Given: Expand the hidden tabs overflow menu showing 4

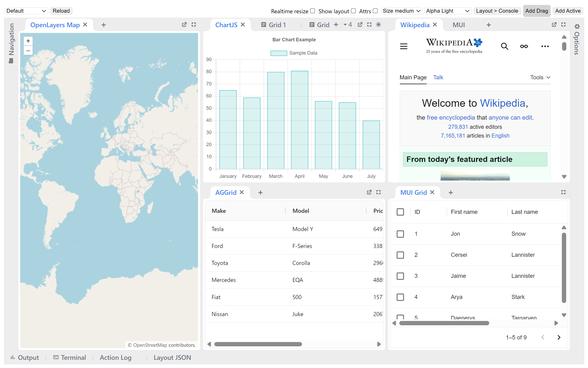Looking at the screenshot, I should pos(348,25).
